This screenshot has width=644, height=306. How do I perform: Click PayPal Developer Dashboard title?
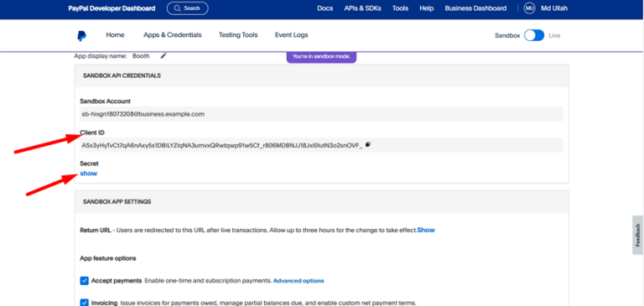click(112, 8)
